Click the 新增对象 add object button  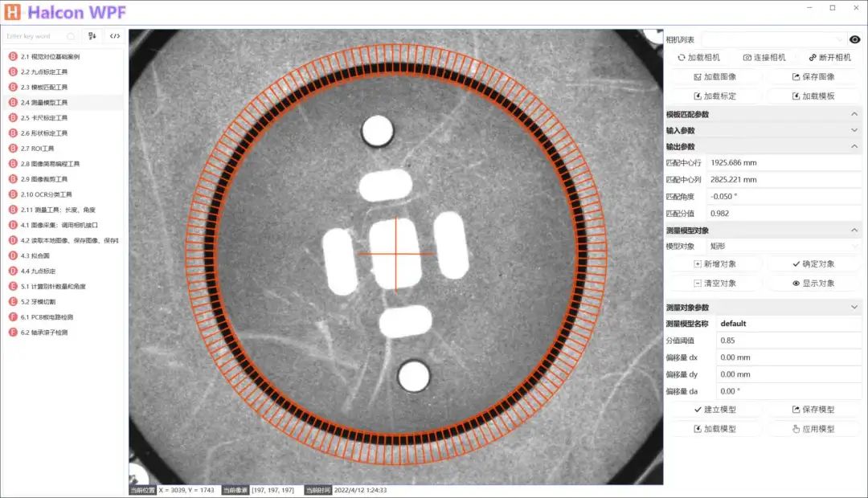(714, 264)
